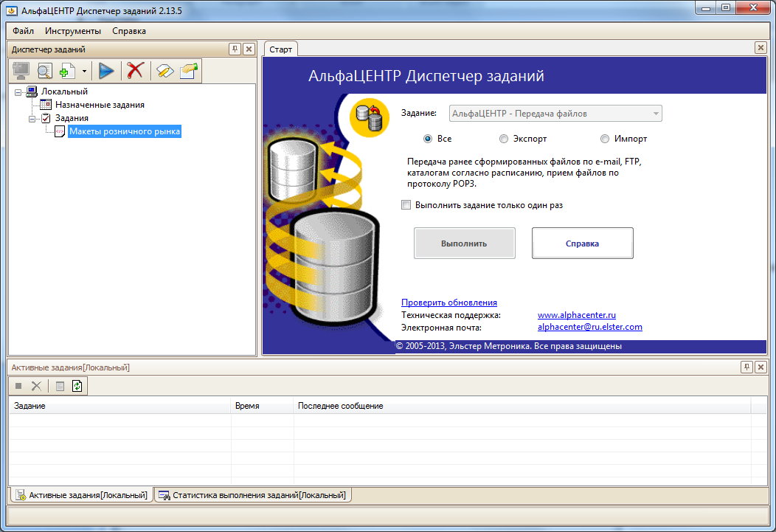Run the task with the blue play icon

106,71
